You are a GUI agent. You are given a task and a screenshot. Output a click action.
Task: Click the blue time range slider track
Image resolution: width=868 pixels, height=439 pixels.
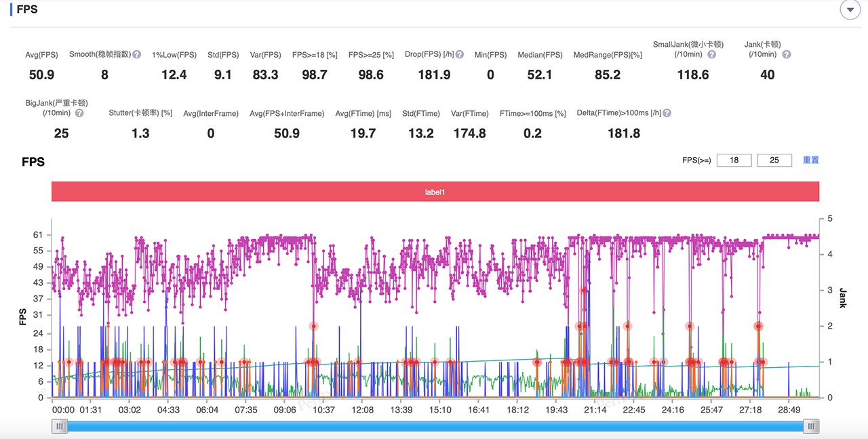point(435,426)
